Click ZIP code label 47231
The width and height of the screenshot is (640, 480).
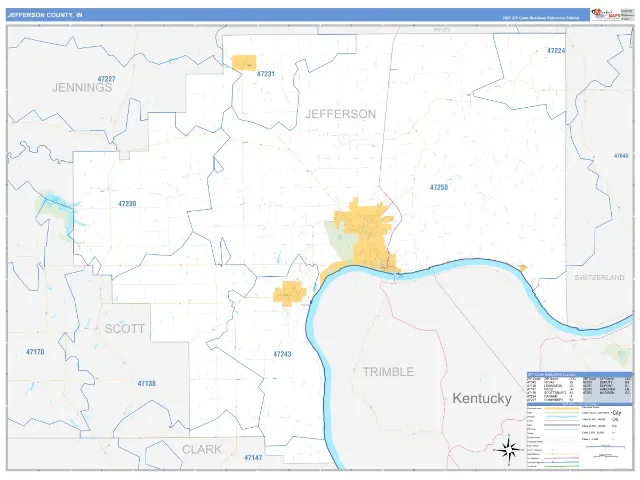click(x=266, y=74)
